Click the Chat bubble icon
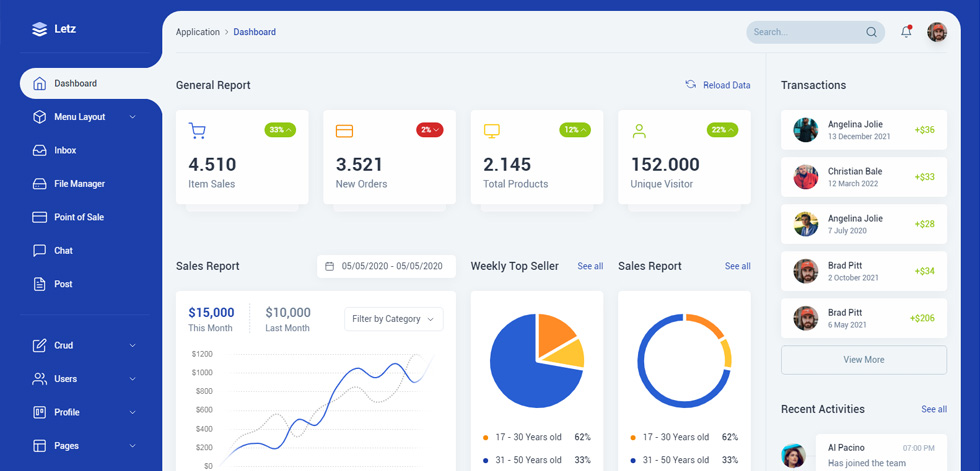 pyautogui.click(x=39, y=250)
